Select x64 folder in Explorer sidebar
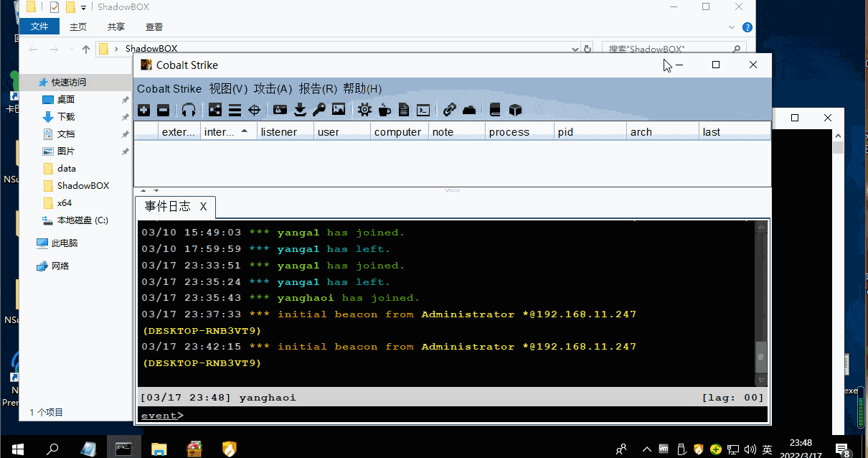The width and height of the screenshot is (868, 458). coord(65,203)
